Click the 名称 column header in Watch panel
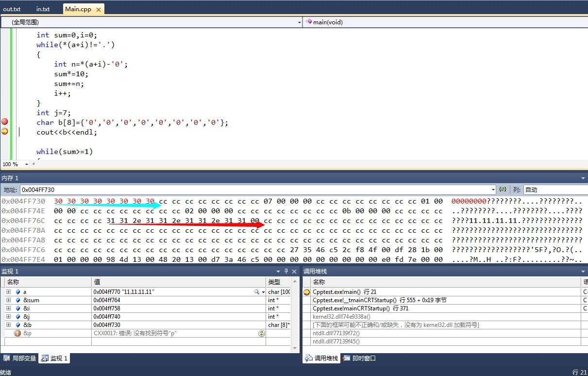 pyautogui.click(x=48, y=282)
